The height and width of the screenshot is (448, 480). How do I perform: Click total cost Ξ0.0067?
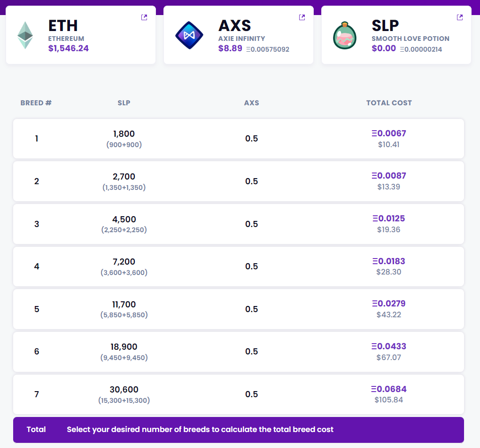[389, 134]
